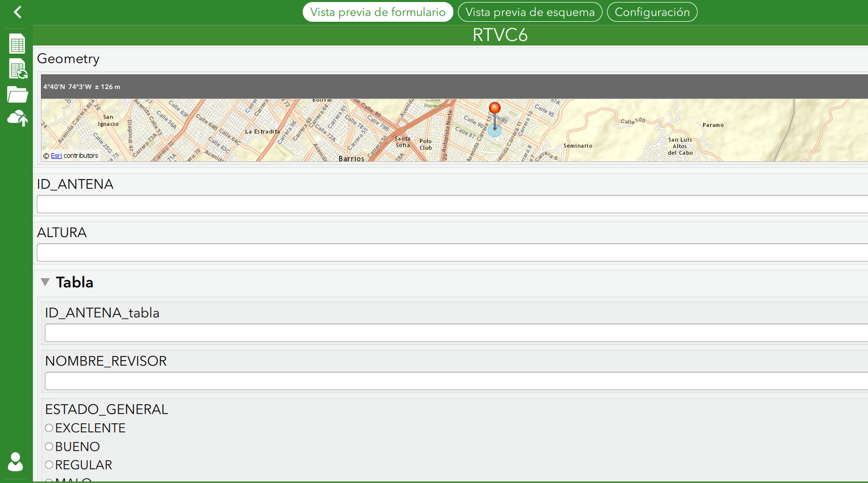Follow the Esri attribution link
This screenshot has width=868, height=483.
tap(57, 156)
